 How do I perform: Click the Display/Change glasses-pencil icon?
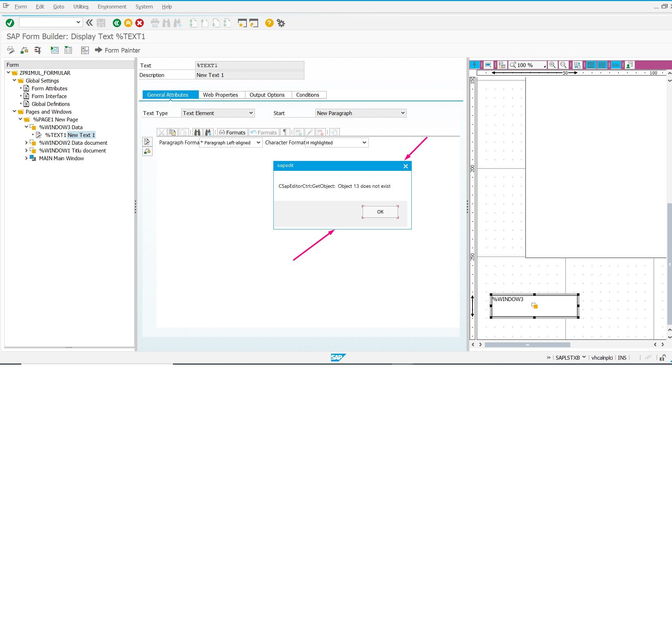pos(11,50)
